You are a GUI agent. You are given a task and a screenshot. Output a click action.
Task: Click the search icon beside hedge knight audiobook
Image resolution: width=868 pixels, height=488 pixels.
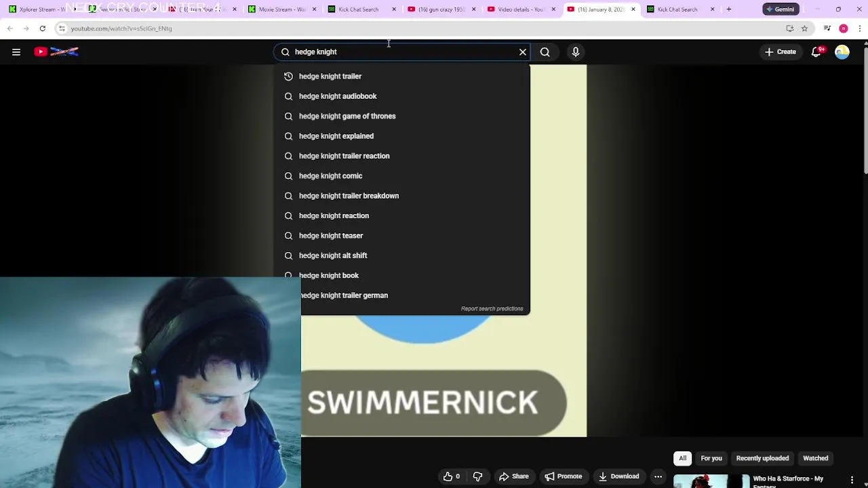(x=288, y=96)
